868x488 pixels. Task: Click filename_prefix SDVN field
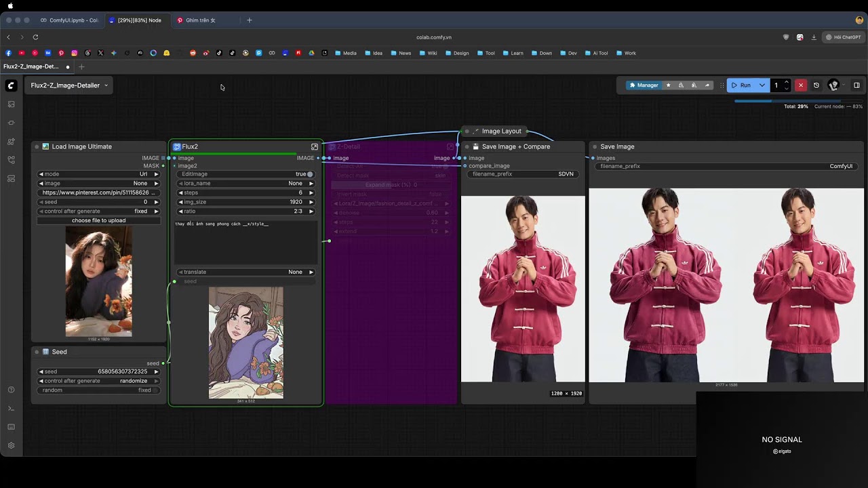[523, 174]
